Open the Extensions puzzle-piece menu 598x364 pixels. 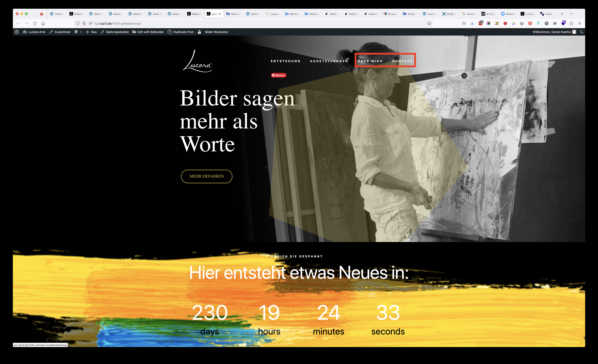click(571, 24)
